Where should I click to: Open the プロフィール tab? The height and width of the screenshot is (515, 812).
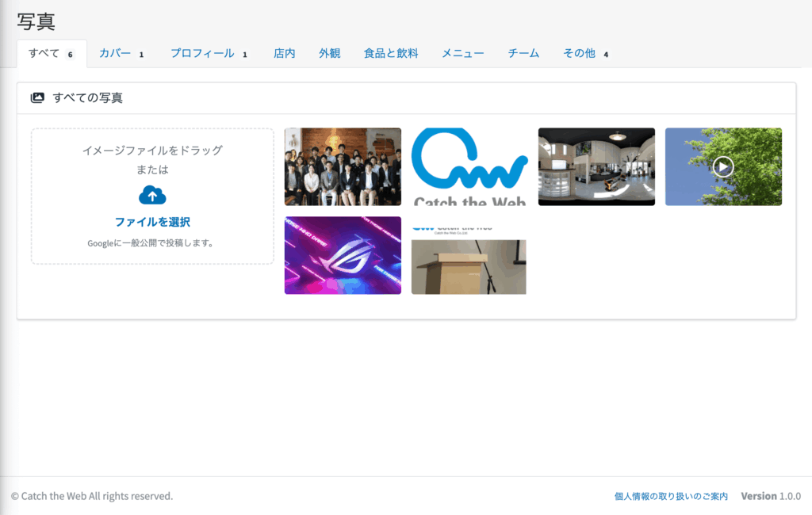pos(202,54)
